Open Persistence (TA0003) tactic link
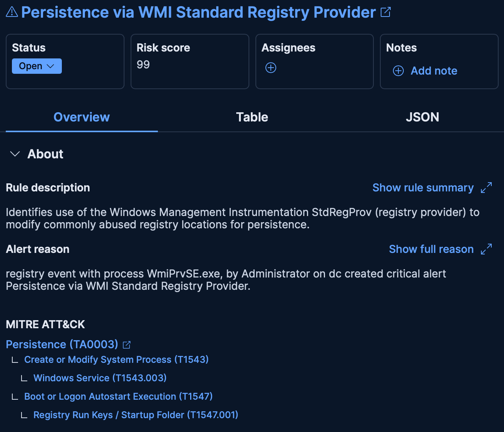The height and width of the screenshot is (432, 504). (x=62, y=344)
